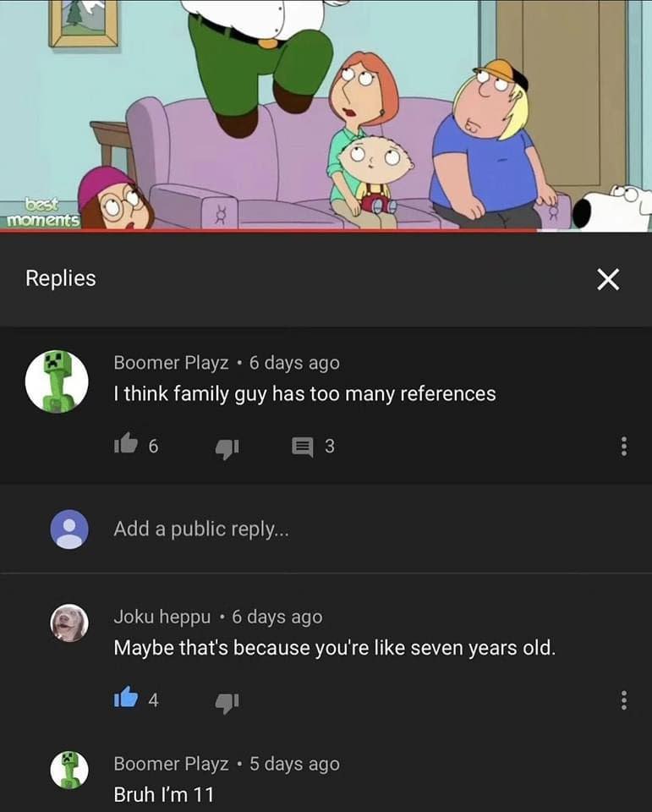Open more options for Boomer Playz's top comment

tap(624, 446)
